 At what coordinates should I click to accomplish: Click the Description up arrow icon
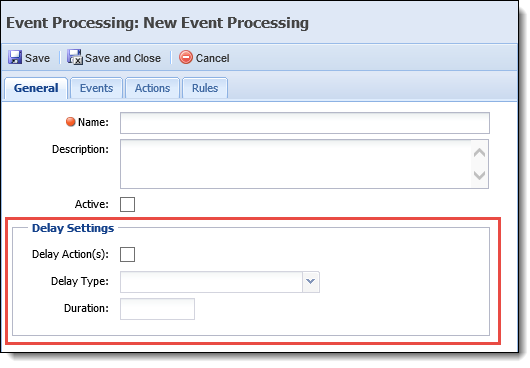tap(479, 153)
